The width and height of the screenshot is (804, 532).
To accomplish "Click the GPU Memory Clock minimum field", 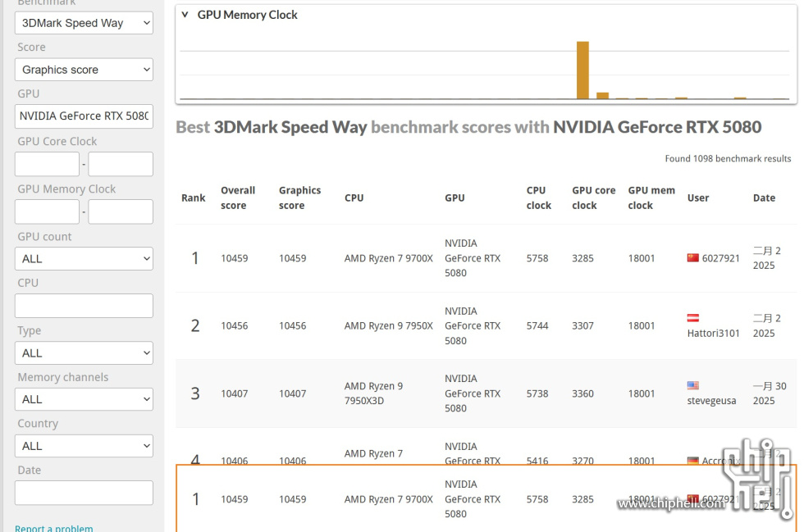I will click(x=48, y=211).
